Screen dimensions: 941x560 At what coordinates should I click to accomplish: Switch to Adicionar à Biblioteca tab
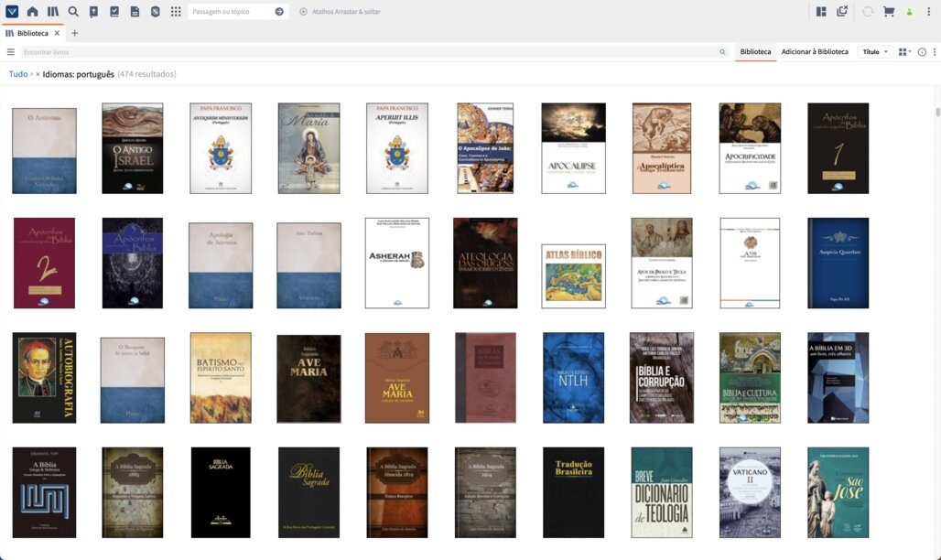click(x=815, y=52)
